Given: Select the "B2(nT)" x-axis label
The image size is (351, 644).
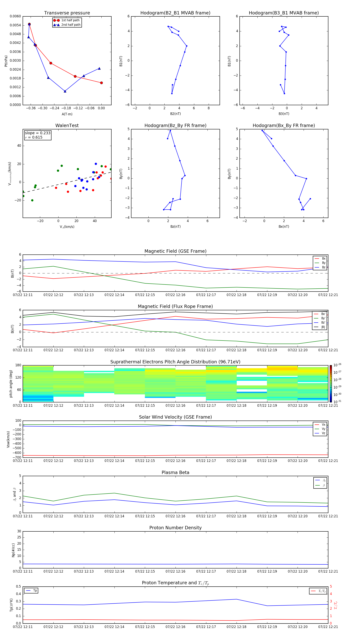Looking at the screenshot, I should [x=175, y=114].
